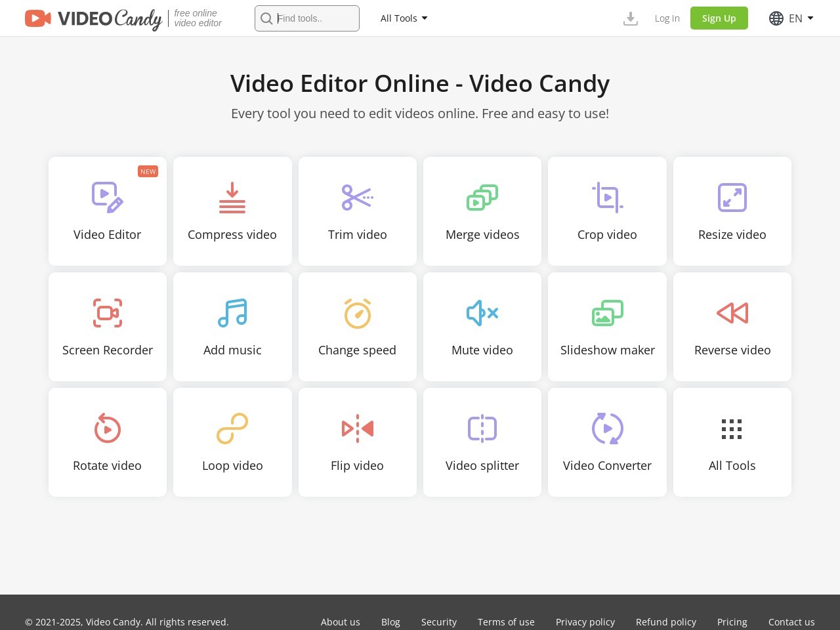Open the Video Converter tool
840x630 pixels.
(607, 442)
